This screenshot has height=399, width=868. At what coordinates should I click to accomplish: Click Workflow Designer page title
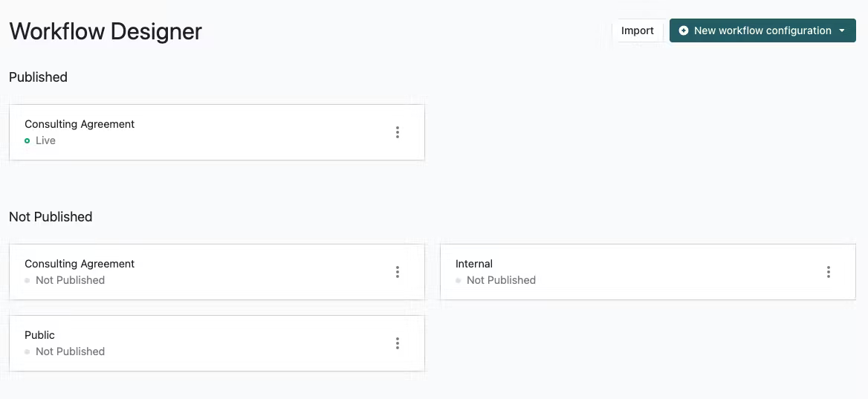[106, 31]
